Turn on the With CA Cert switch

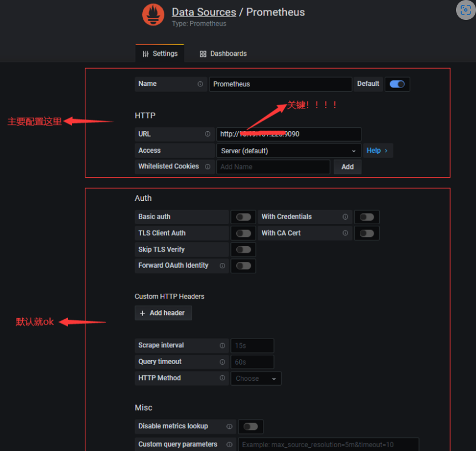tap(367, 234)
